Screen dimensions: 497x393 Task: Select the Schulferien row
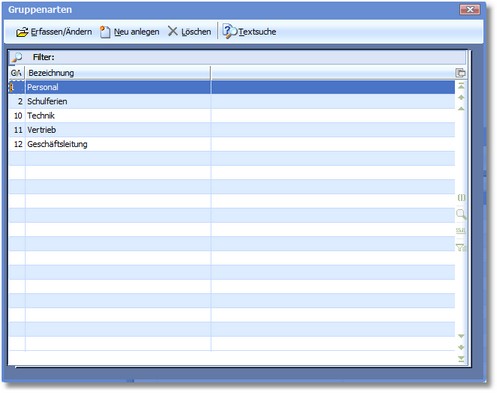click(232, 101)
